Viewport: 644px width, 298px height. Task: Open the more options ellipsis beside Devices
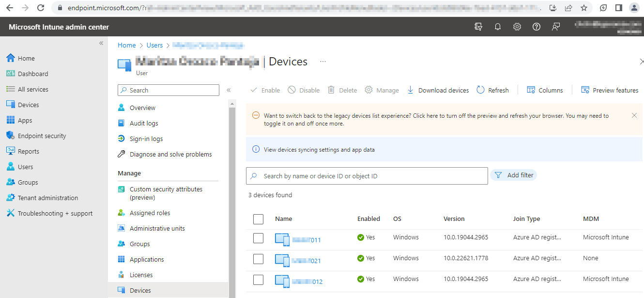[323, 62]
